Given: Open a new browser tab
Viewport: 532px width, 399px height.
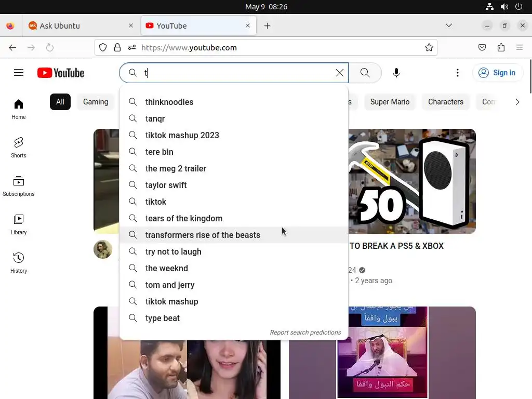Looking at the screenshot, I should pyautogui.click(x=268, y=26).
